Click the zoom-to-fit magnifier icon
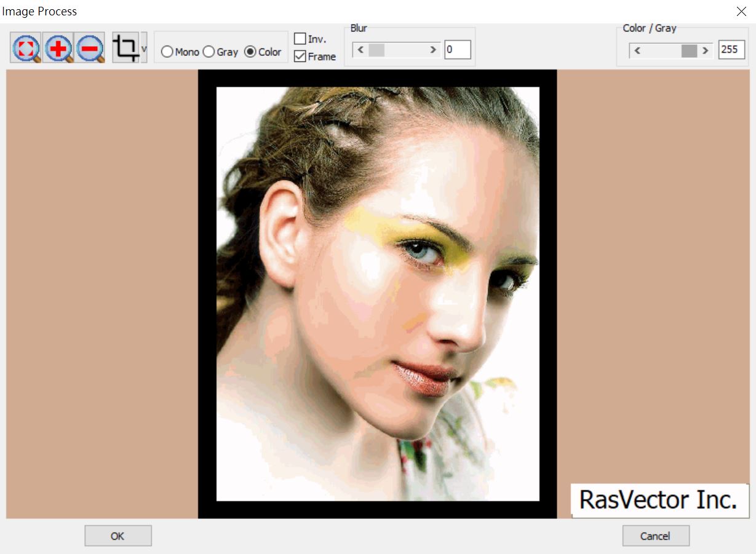Image resolution: width=756 pixels, height=554 pixels. tap(26, 48)
